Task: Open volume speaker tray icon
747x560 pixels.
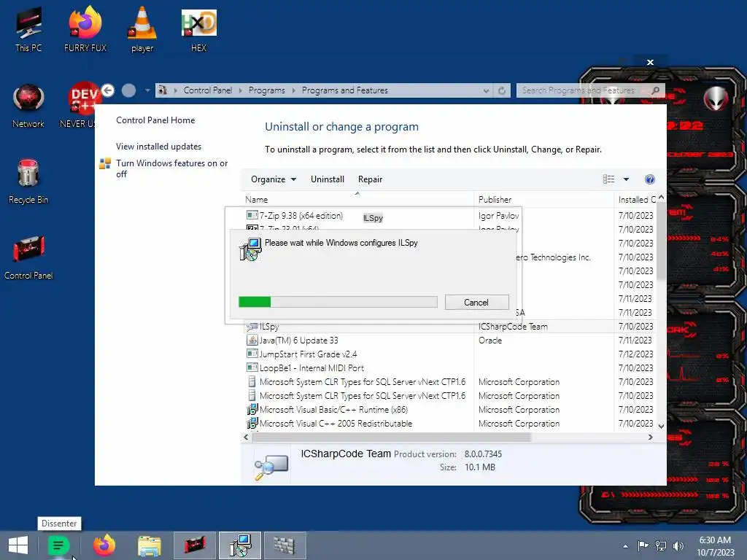Action: (x=678, y=545)
